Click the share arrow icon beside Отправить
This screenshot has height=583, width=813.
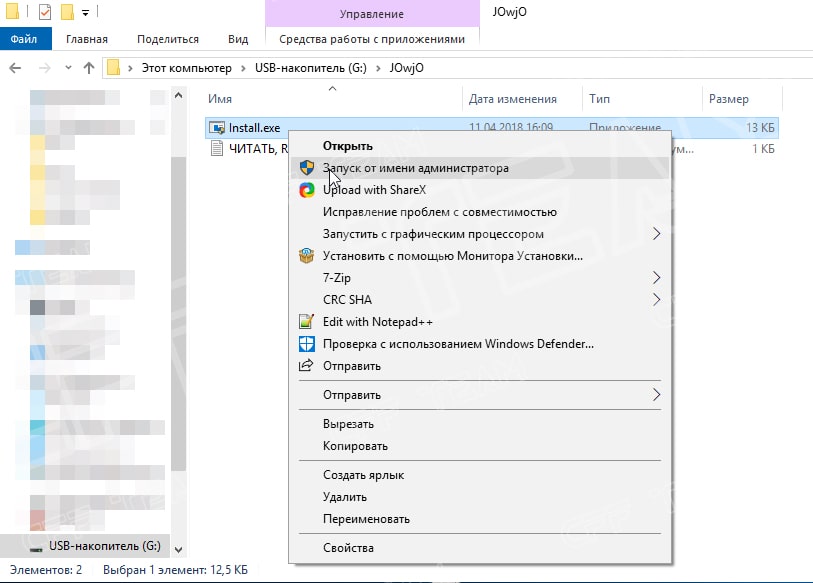[x=306, y=365]
